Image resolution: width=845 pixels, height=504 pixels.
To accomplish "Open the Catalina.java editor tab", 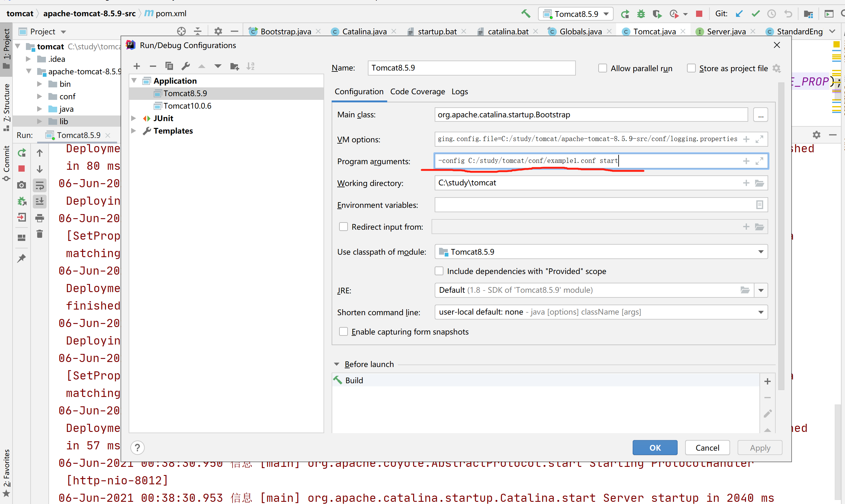I will 364,32.
